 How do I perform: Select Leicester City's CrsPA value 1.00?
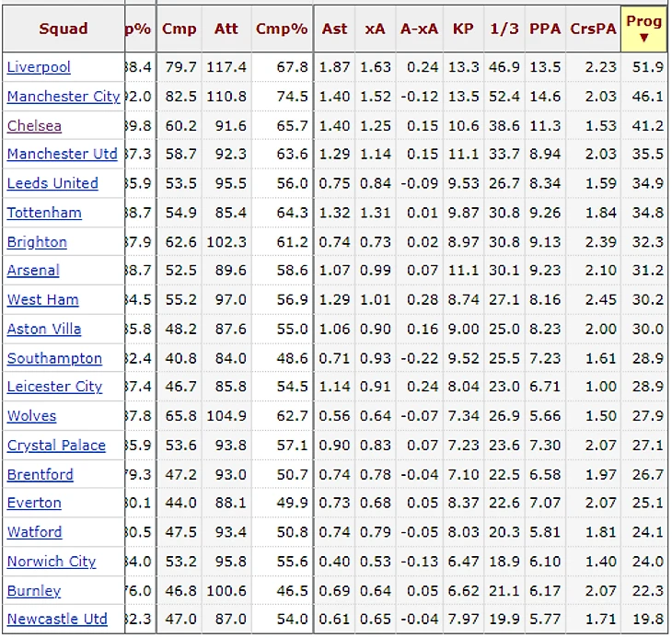pyautogui.click(x=601, y=387)
